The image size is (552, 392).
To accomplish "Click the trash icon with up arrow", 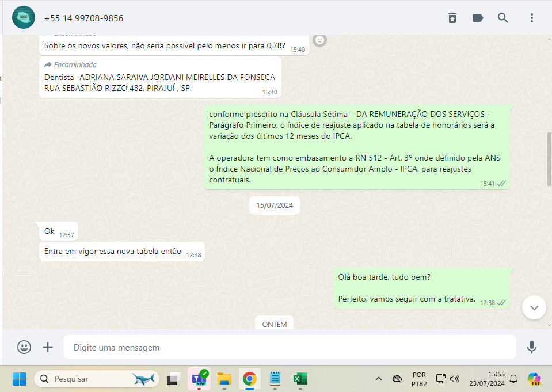I will [452, 18].
